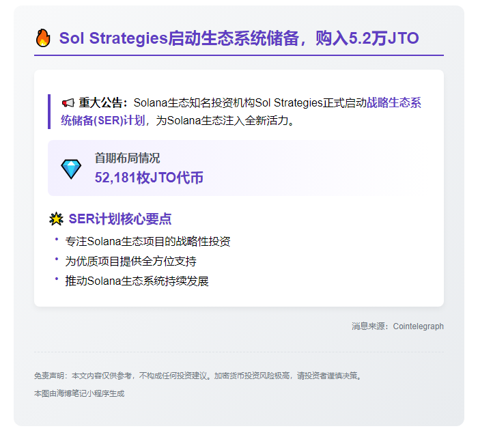Image resolution: width=478 pixels, height=448 pixels.
Task: Click the blue diamond gem icon
Action: [71, 169]
